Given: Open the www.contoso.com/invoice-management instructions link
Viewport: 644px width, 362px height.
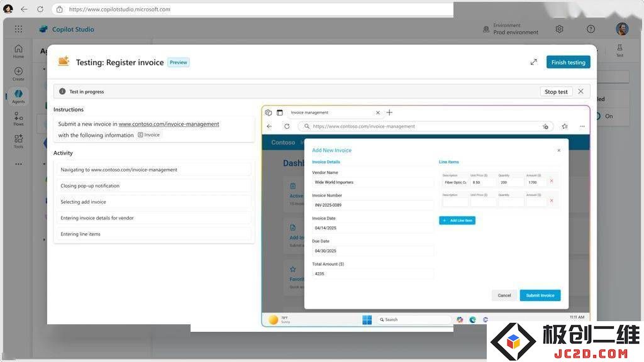Looking at the screenshot, I should coord(169,124).
